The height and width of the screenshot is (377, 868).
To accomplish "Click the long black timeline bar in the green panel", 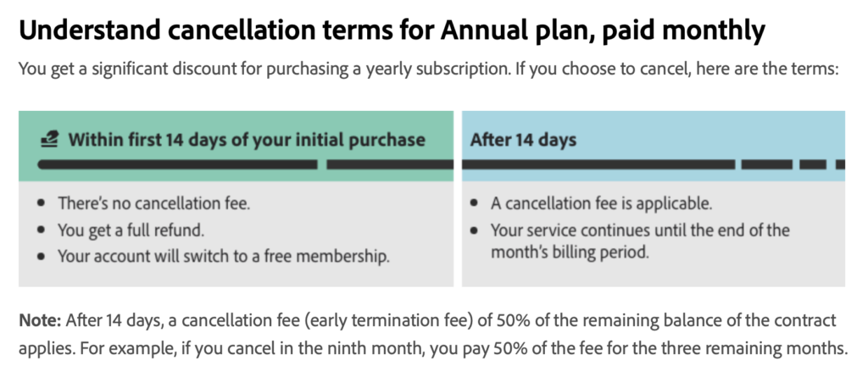I will [x=178, y=164].
